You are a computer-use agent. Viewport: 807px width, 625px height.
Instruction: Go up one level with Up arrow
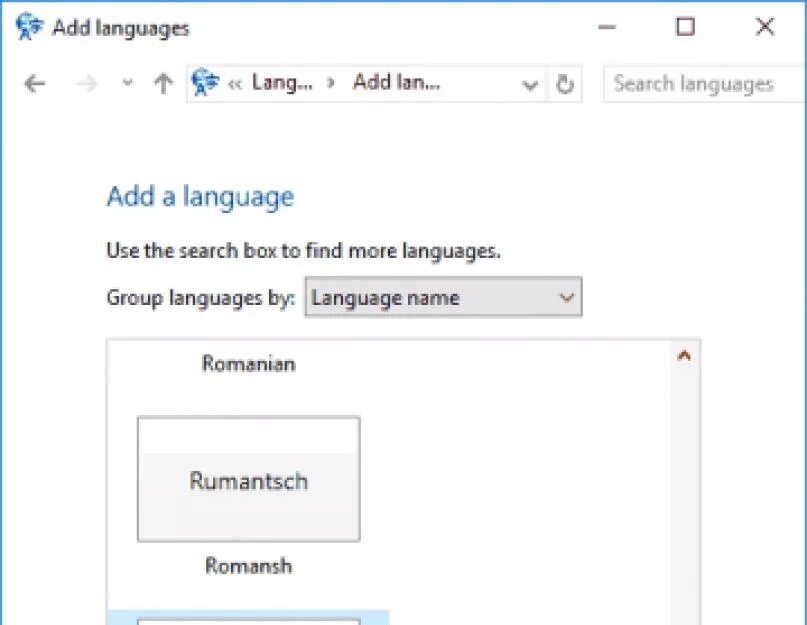(164, 83)
